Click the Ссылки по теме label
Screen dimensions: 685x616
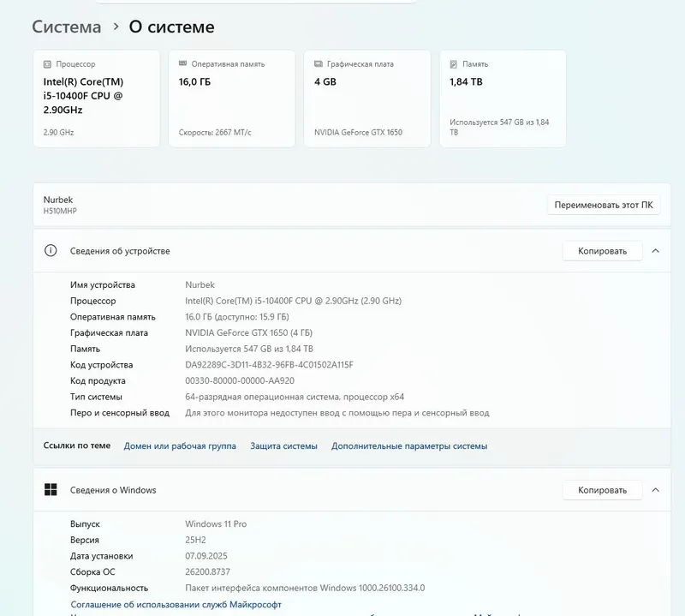tap(77, 446)
